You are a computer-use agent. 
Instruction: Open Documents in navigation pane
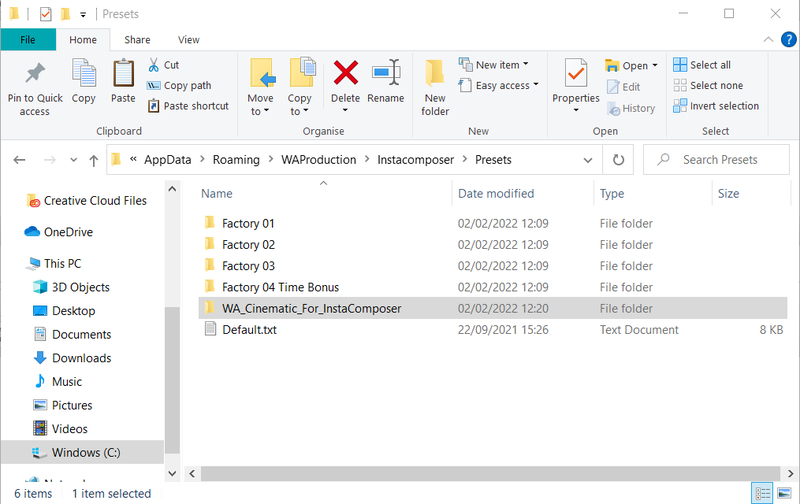(72, 334)
